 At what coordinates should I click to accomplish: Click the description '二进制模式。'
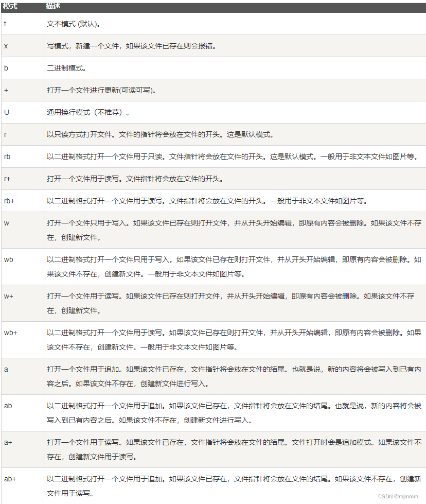click(66, 68)
